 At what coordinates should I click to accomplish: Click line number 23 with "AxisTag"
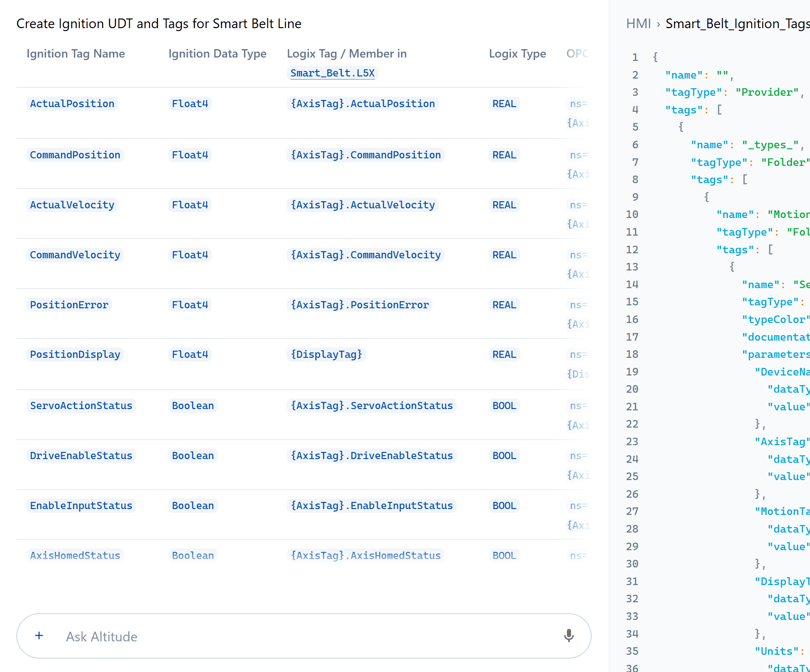tap(632, 442)
